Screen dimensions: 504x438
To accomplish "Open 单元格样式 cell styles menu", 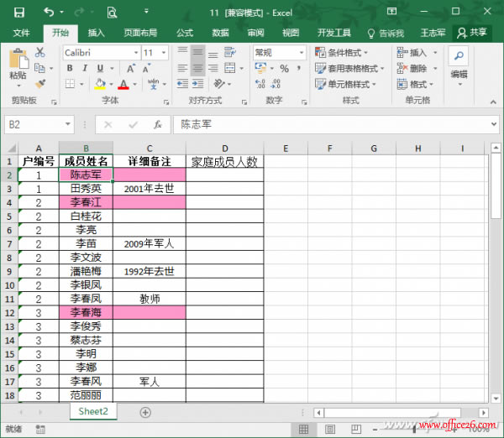I will pos(345,84).
